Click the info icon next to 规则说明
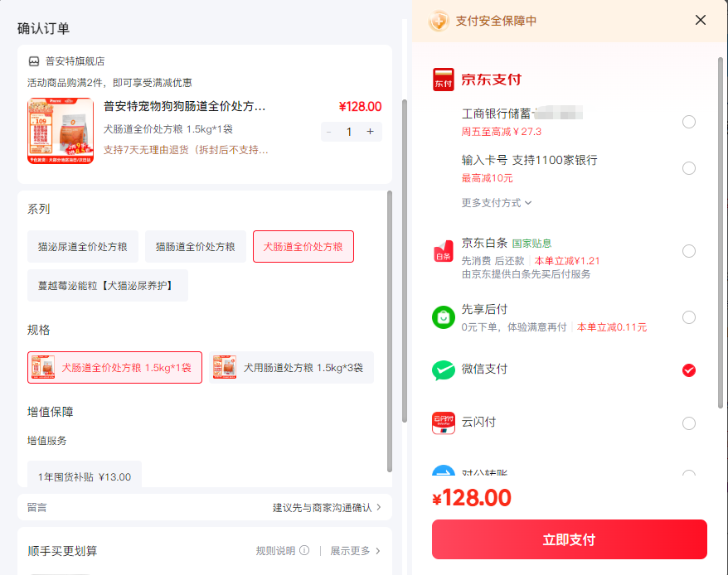Image resolution: width=728 pixels, height=575 pixels. (304, 550)
